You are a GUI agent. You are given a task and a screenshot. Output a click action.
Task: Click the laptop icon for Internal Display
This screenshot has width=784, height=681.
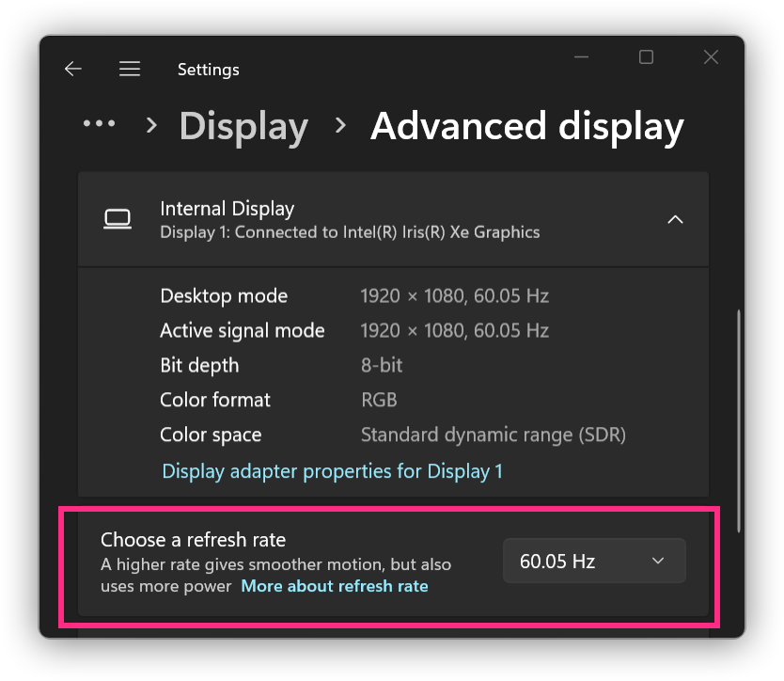[x=118, y=219]
